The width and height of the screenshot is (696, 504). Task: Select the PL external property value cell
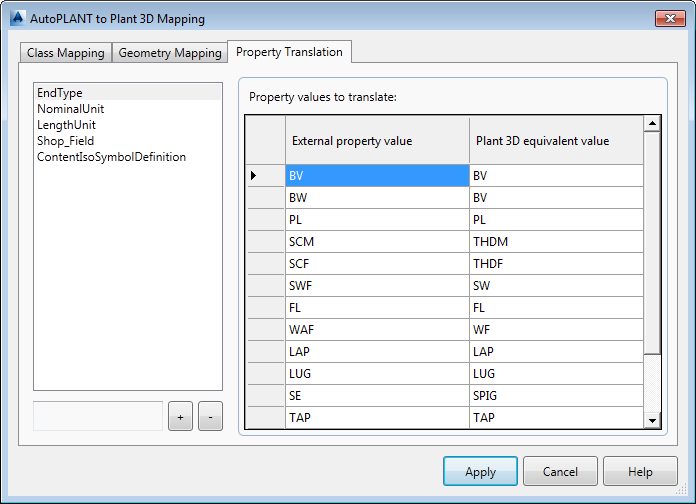coord(377,219)
